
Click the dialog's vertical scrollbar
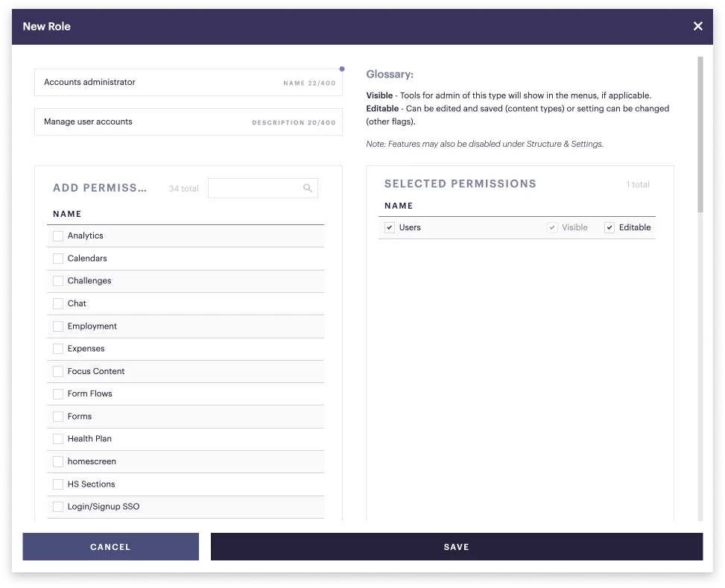coord(700,134)
